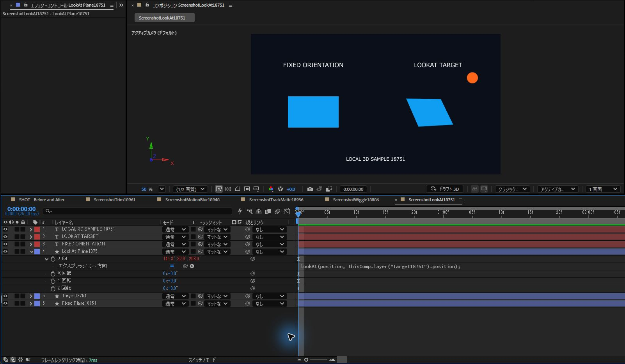Switch to the ScreenshotWiggle18886 tab
Viewport: 625px width, 364px height.
[x=356, y=200]
